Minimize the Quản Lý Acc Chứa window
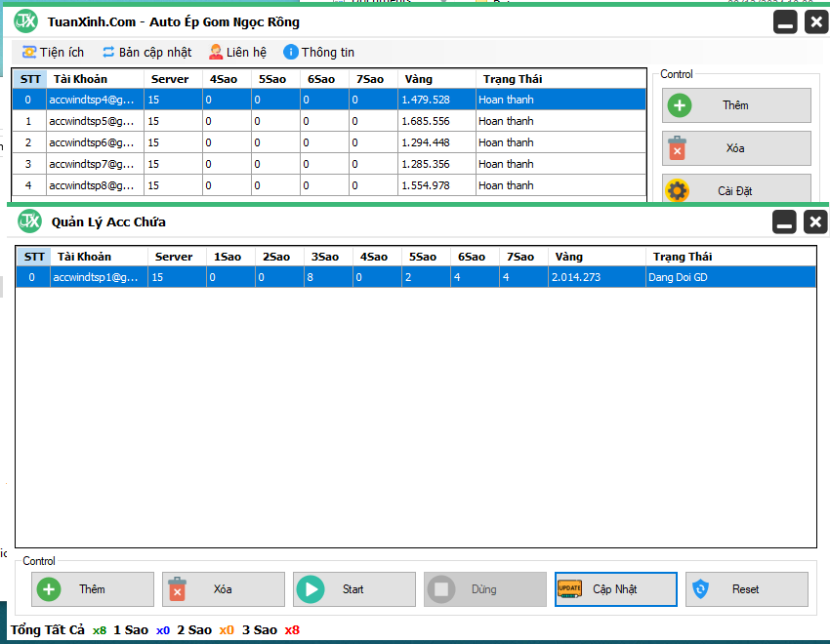This screenshot has height=644, width=830. pyautogui.click(x=785, y=222)
